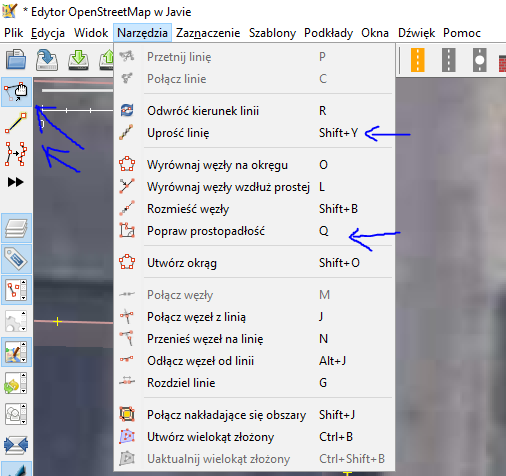Screen dimensions: 506x476
Task: Toggle the relations list panel
Action: [x=16, y=321]
